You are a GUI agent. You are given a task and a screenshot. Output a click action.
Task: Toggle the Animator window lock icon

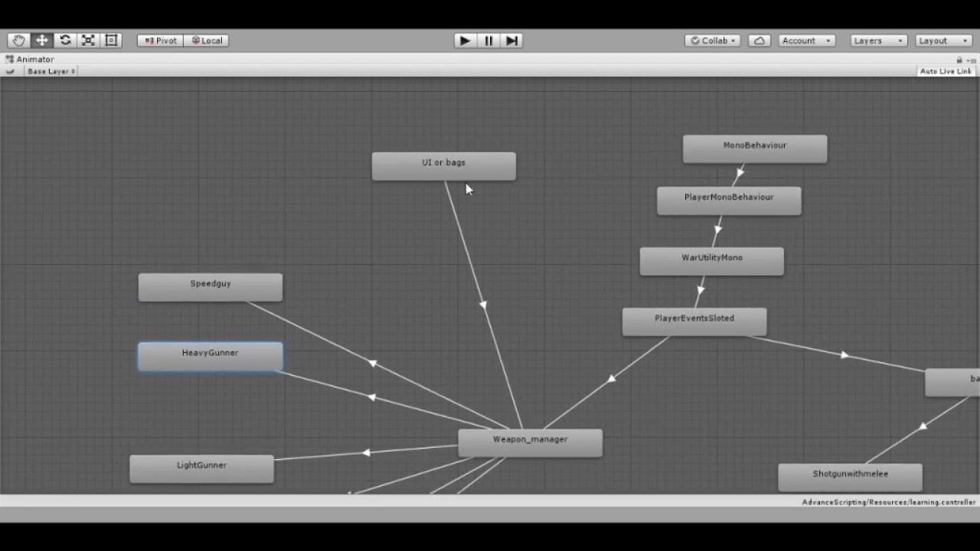coord(959,60)
